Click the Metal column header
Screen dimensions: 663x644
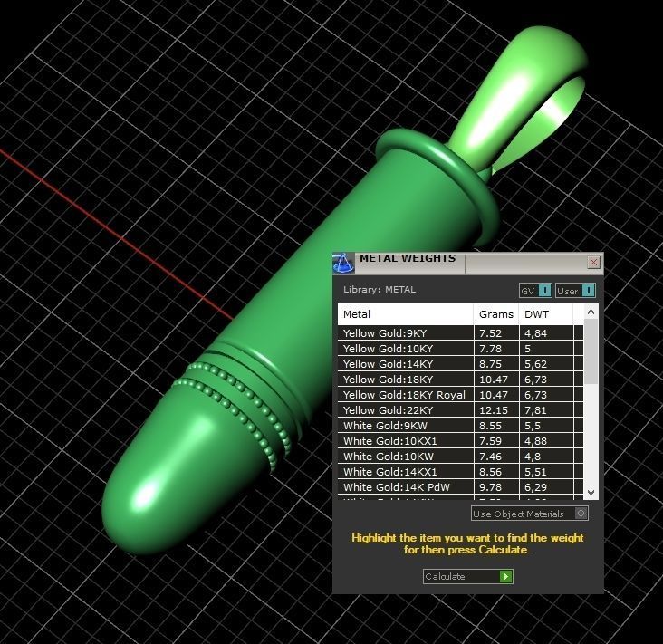click(x=405, y=314)
